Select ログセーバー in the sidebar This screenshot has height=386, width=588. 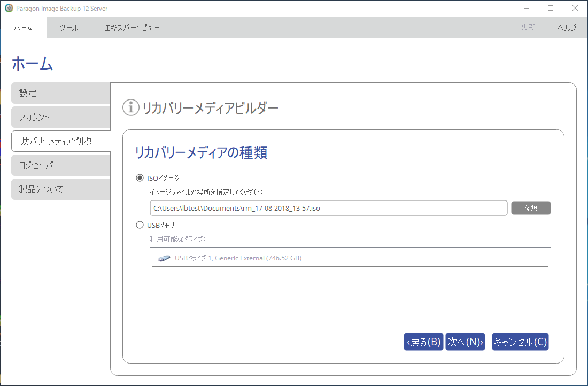point(60,165)
